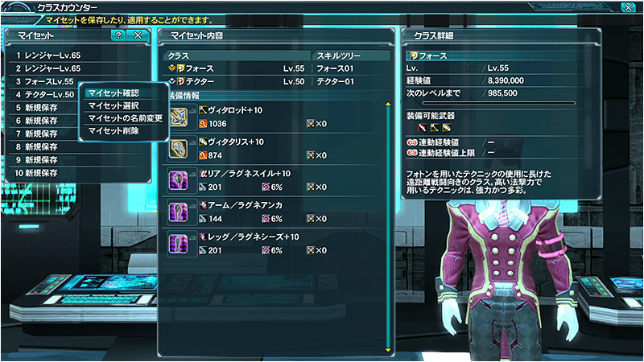
Task: Select the 3 フォースLv.55 my set
Action: point(44,81)
